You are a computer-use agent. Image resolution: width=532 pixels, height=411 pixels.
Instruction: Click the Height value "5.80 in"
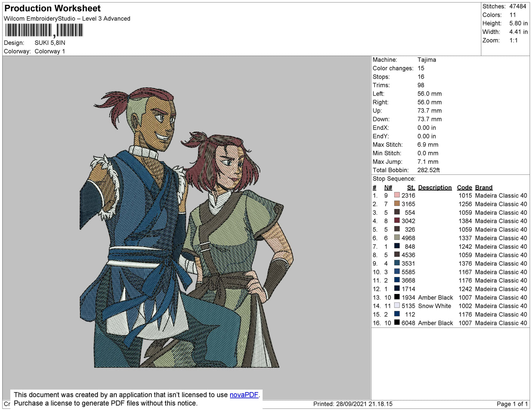tap(518, 23)
